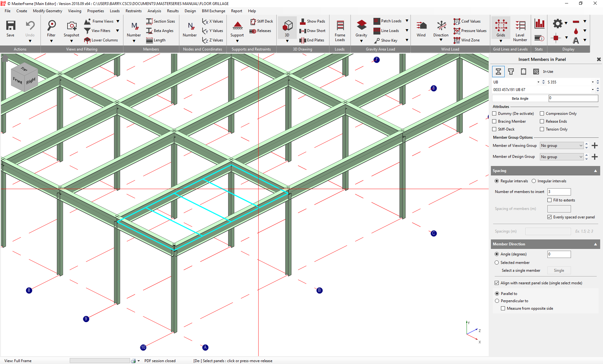The height and width of the screenshot is (364, 603).
Task: Show member Releases
Action: click(x=260, y=31)
